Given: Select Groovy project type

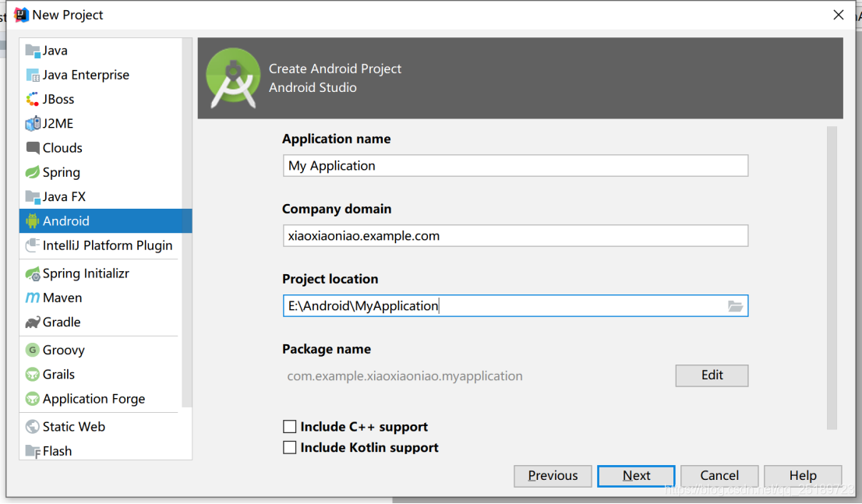Looking at the screenshot, I should (105, 350).
